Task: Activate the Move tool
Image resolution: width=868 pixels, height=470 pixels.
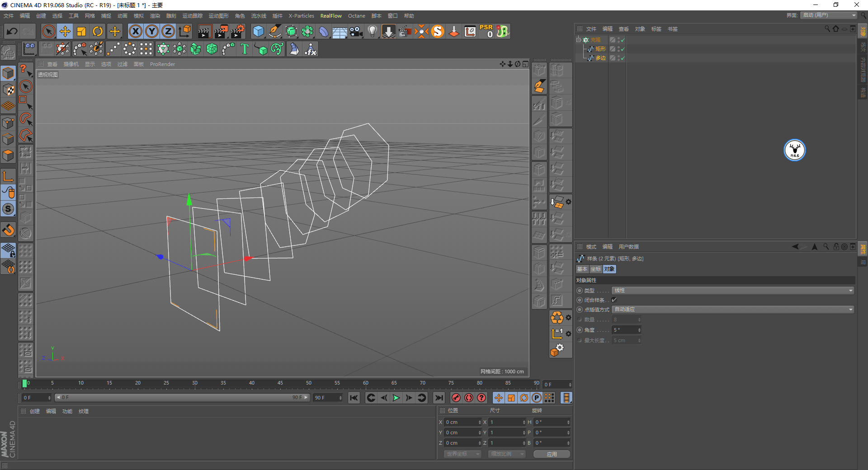Action: click(x=65, y=31)
